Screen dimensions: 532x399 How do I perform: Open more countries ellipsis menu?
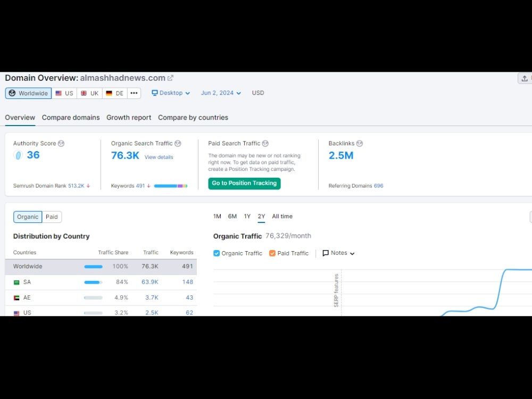[134, 93]
